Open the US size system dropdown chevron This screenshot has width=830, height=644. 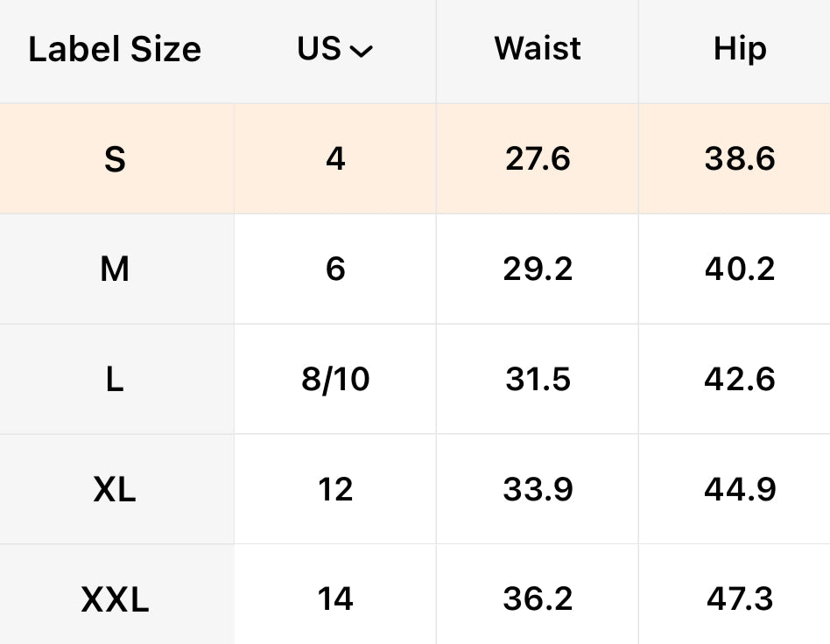[x=361, y=52]
